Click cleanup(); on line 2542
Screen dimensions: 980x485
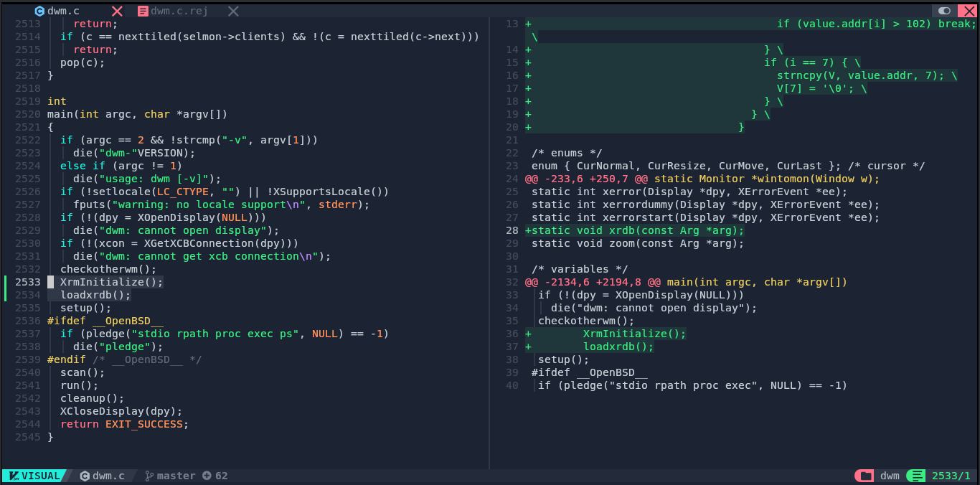[93, 398]
